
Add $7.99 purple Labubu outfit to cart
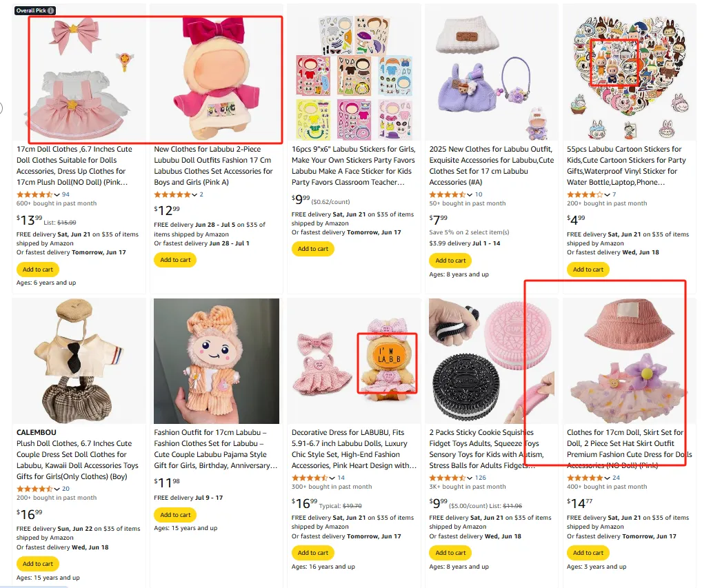[x=450, y=261]
